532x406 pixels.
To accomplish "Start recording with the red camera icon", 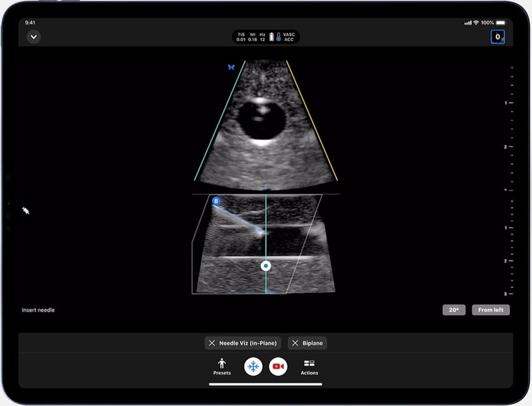I will tap(279, 366).
